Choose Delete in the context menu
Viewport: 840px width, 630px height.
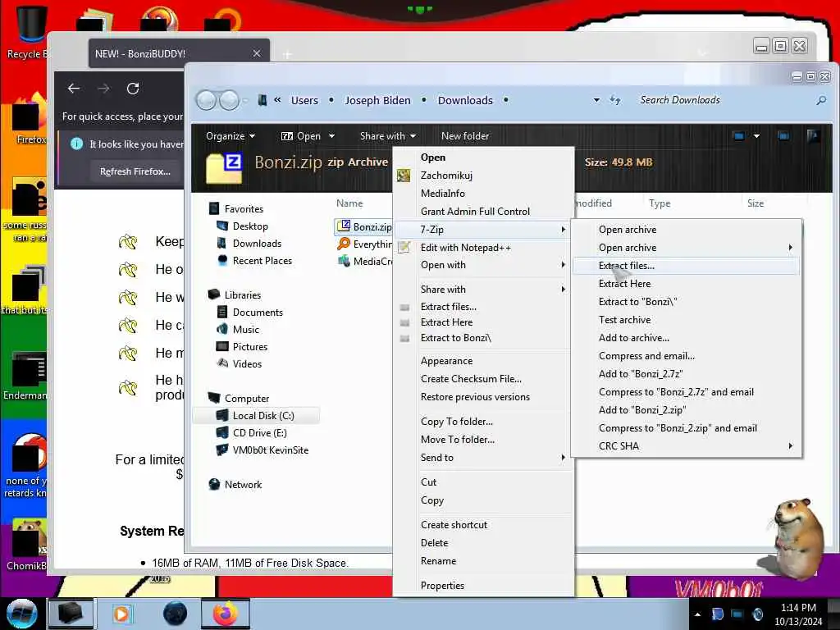click(482, 543)
